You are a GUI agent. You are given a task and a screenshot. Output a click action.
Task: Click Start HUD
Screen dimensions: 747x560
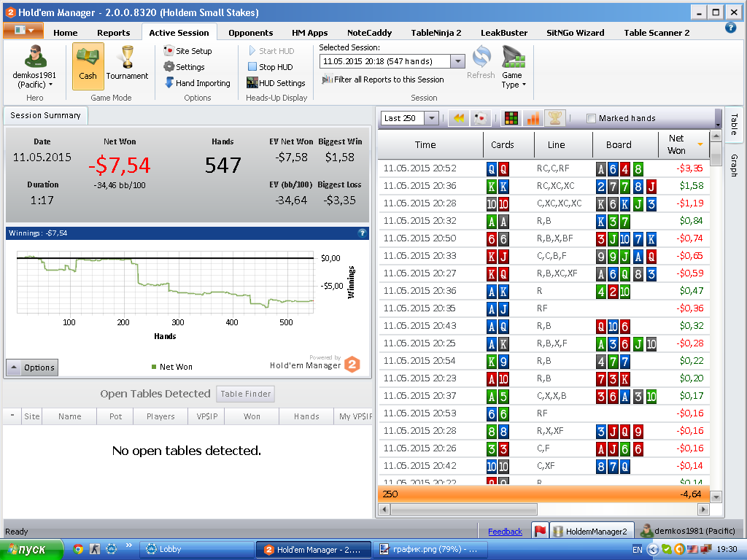point(271,50)
